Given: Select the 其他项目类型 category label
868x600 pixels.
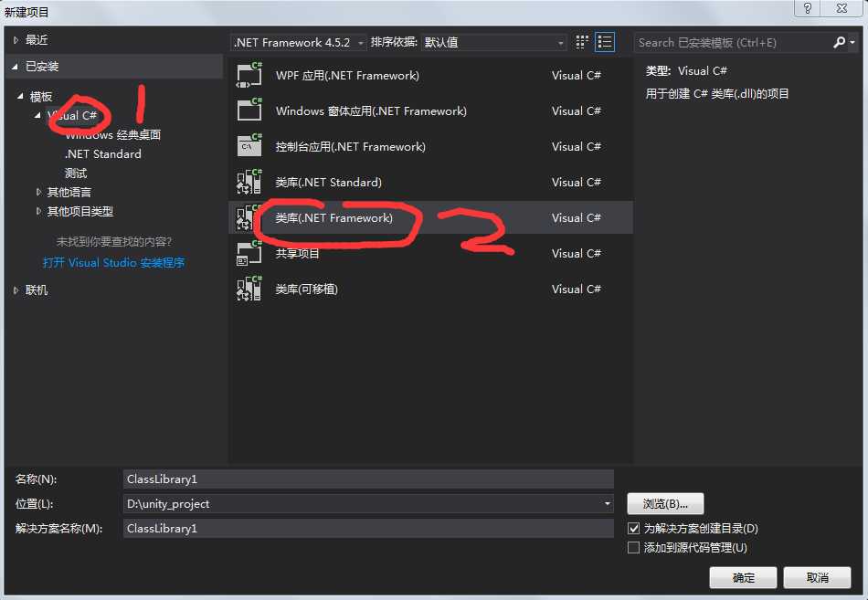Looking at the screenshot, I should tap(80, 211).
